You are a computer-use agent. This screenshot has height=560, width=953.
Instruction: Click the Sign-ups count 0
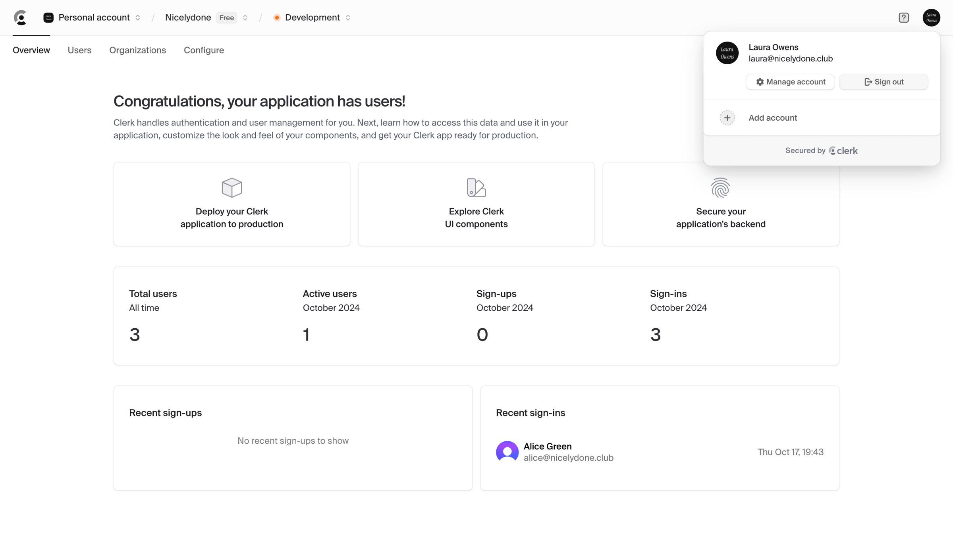pyautogui.click(x=482, y=335)
